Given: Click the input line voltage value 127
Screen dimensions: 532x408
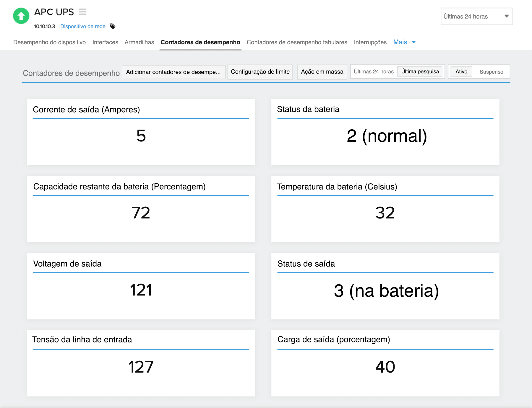Looking at the screenshot, I should coord(141,367).
